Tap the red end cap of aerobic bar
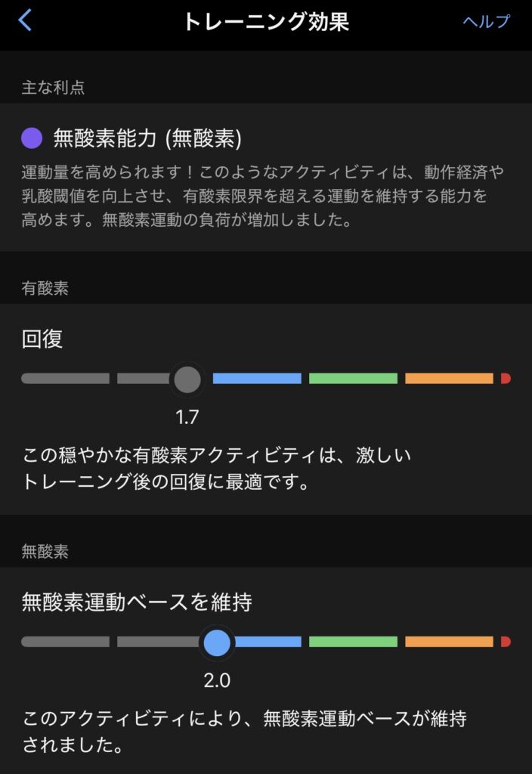The width and height of the screenshot is (532, 774). pos(506,379)
